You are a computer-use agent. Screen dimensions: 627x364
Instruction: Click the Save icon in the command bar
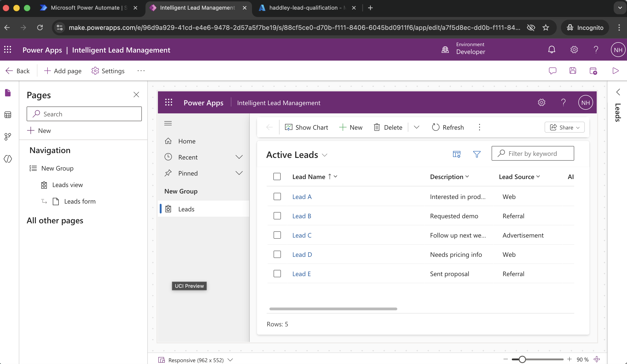pyautogui.click(x=573, y=71)
